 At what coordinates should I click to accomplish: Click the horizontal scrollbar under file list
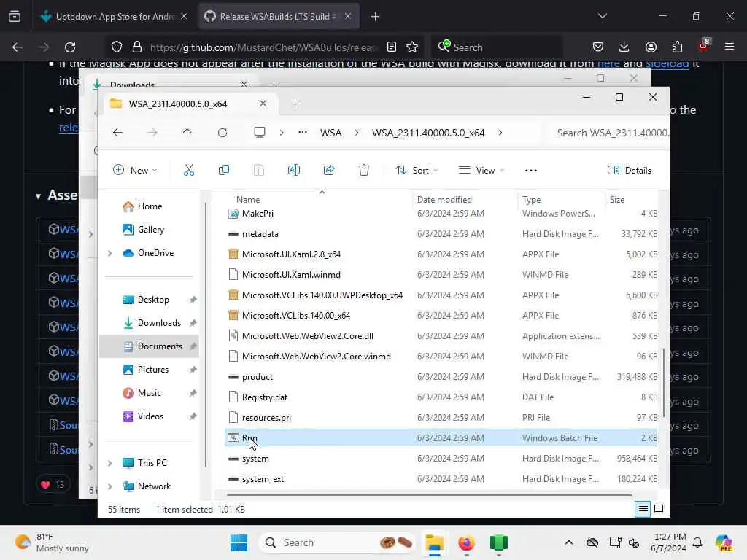(x=429, y=495)
